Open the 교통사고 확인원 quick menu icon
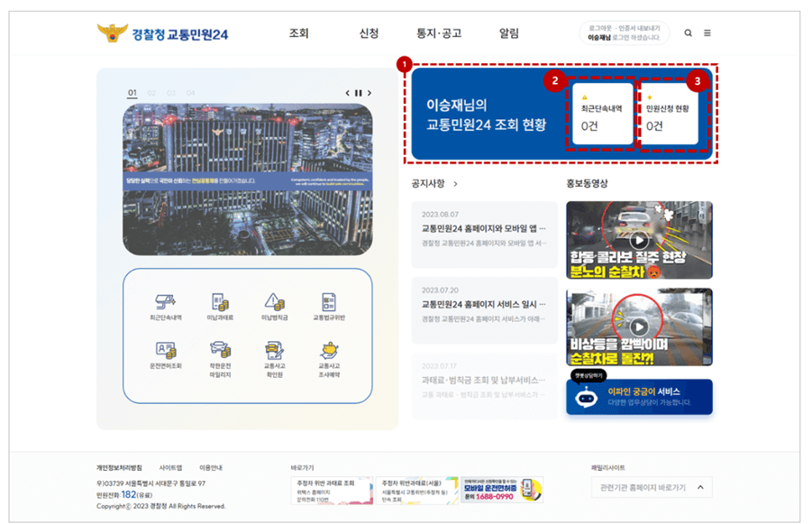The image size is (812, 524). [x=275, y=359]
